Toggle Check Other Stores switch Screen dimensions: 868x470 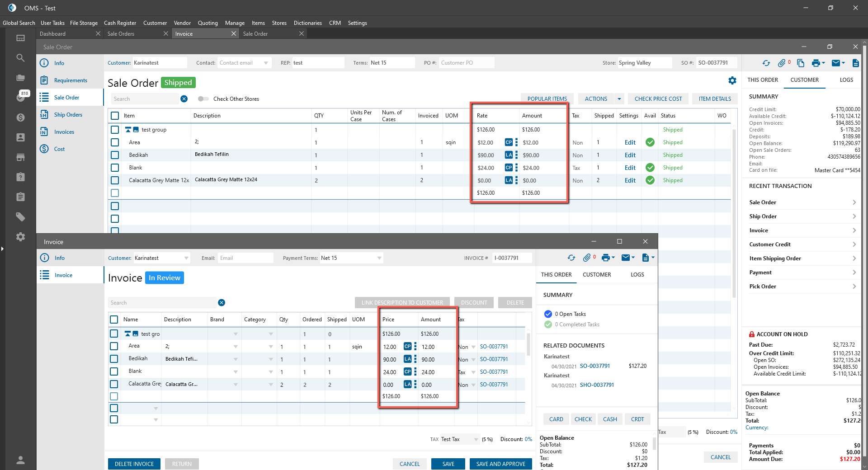203,99
